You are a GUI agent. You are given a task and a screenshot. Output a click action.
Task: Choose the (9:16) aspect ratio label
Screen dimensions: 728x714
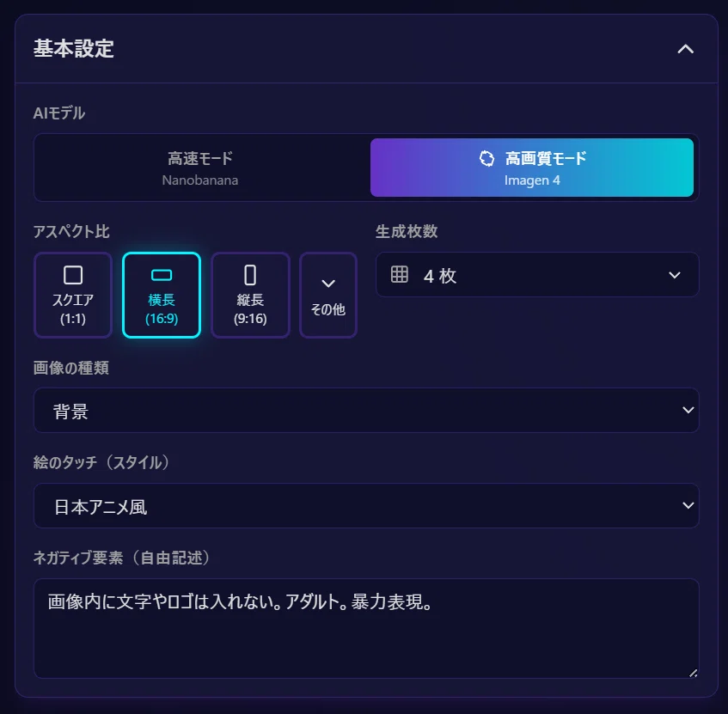(x=250, y=319)
